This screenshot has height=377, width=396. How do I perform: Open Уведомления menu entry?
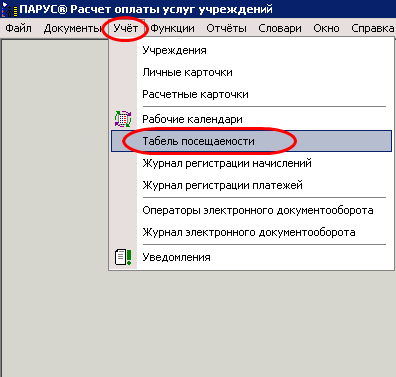coord(252,257)
